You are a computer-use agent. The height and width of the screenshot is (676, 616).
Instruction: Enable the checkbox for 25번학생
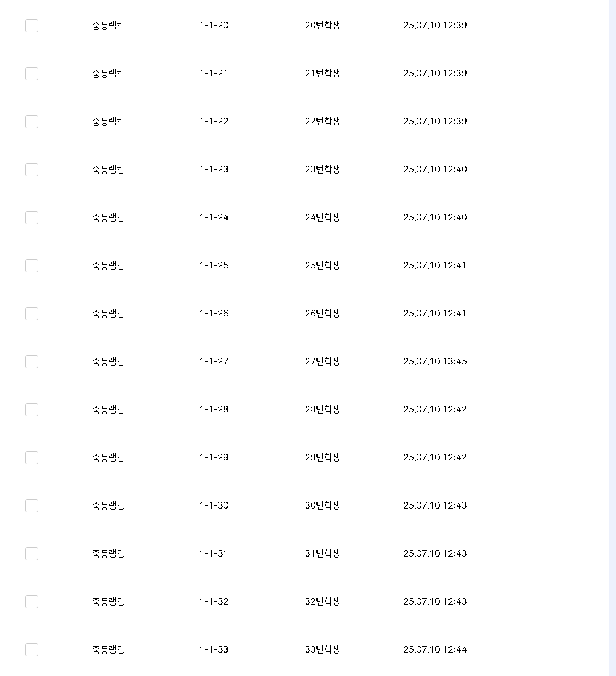click(x=32, y=266)
